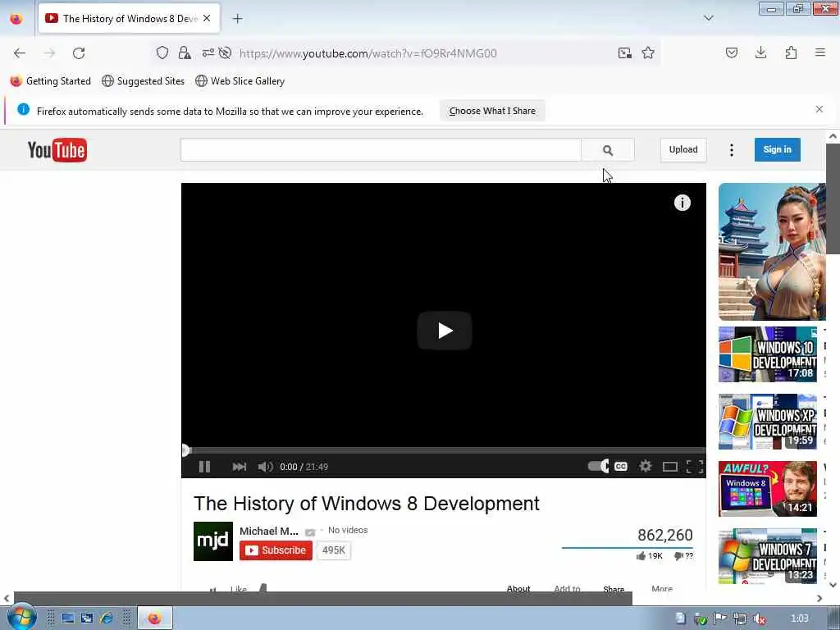Viewport: 840px width, 630px height.
Task: Open Internet Explorer from taskbar
Action: (x=106, y=619)
